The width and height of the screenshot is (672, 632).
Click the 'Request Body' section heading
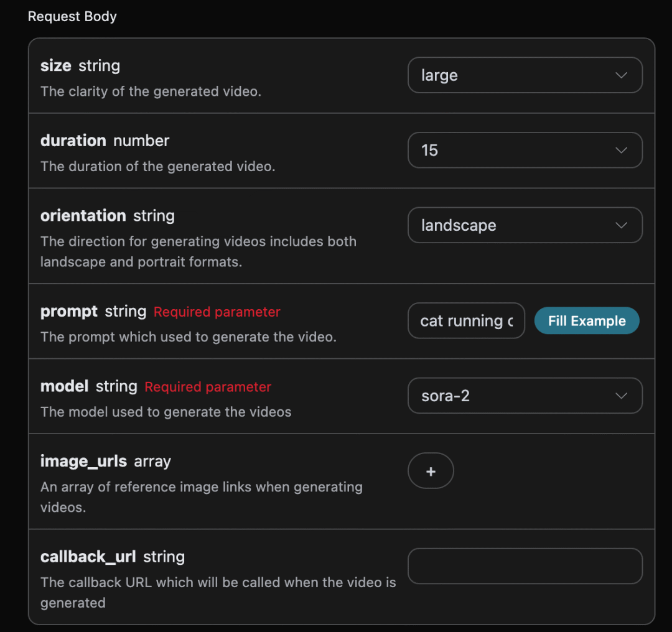coord(72,17)
